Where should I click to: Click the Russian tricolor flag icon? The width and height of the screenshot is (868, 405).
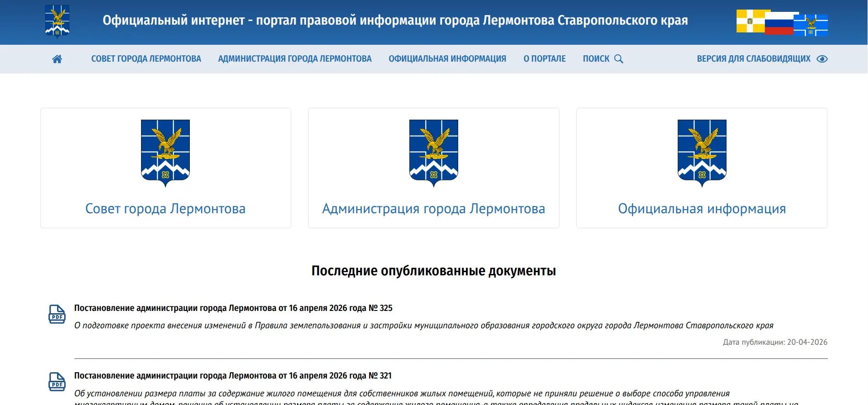779,23
